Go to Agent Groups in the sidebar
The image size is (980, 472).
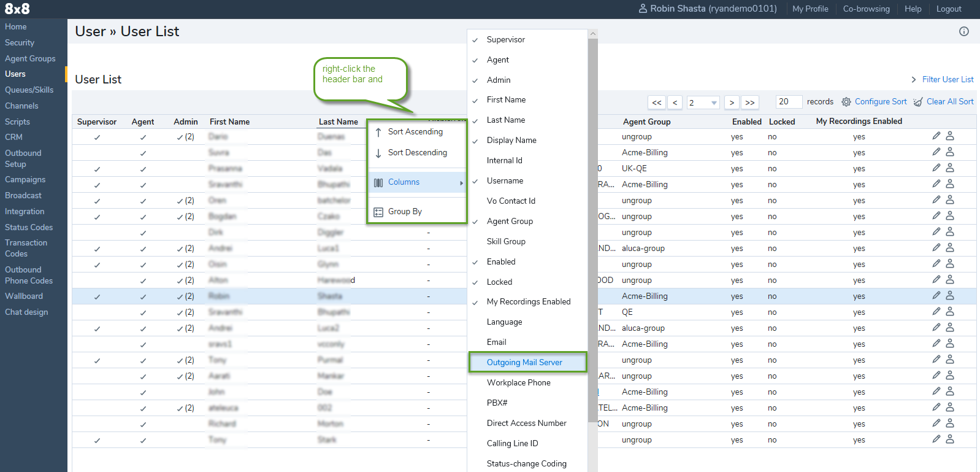pyautogui.click(x=30, y=58)
